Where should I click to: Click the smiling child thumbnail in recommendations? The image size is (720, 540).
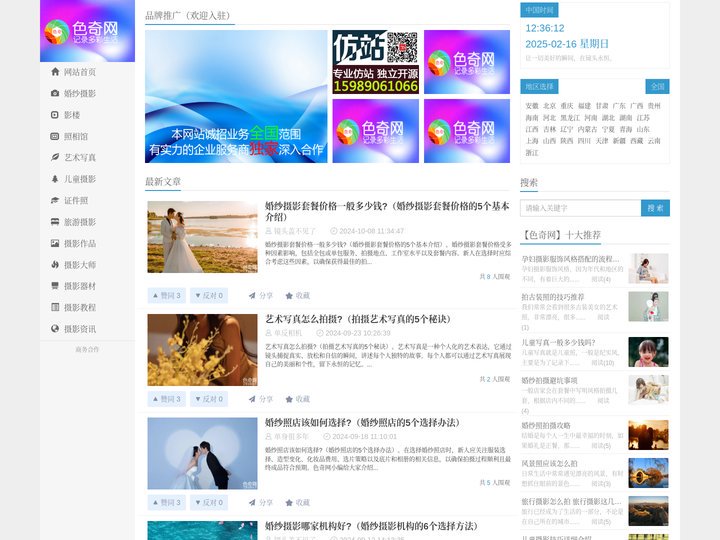tap(648, 352)
